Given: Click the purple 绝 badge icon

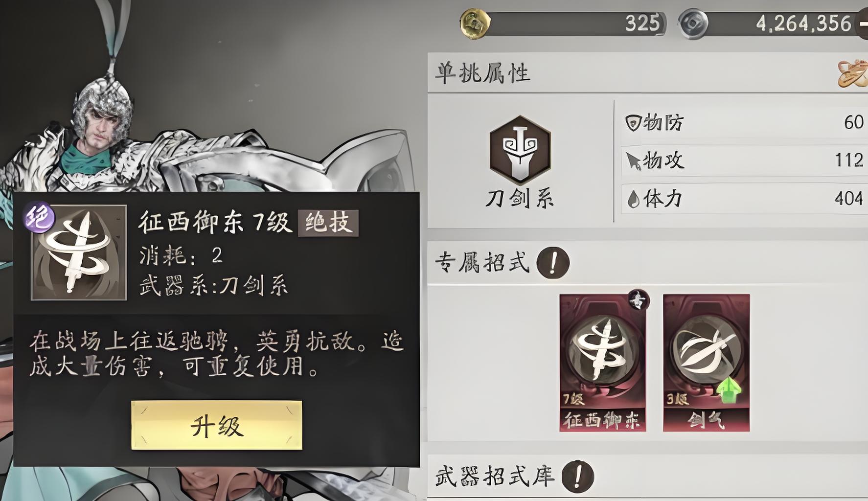Looking at the screenshot, I should coord(39,217).
